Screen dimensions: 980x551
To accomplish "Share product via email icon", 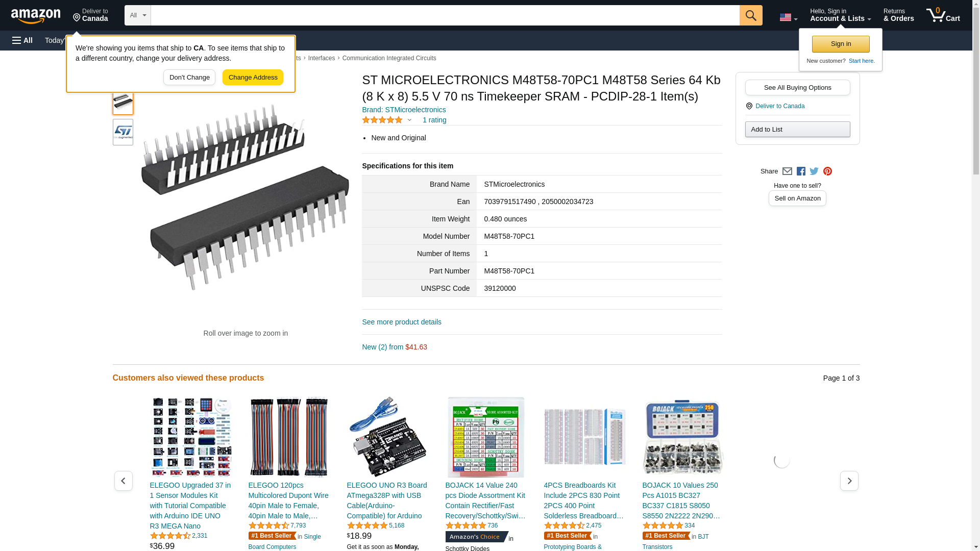I will (x=787, y=171).
